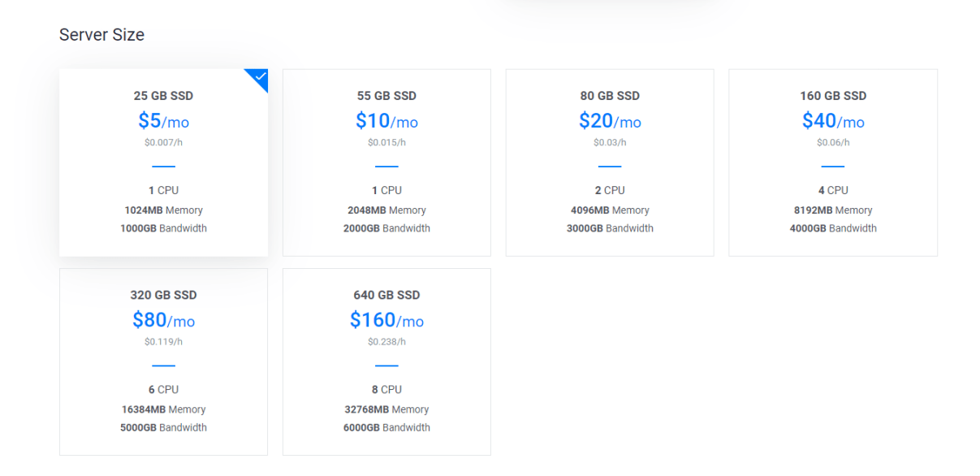This screenshot has height=476, width=980.
Task: Click the $20/mo price
Action: click(x=610, y=121)
